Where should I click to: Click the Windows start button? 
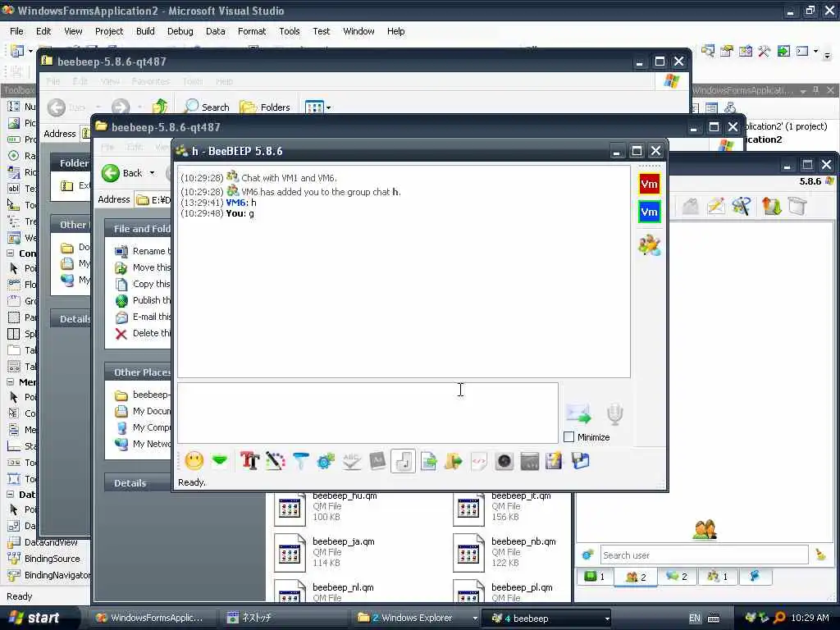pos(35,618)
